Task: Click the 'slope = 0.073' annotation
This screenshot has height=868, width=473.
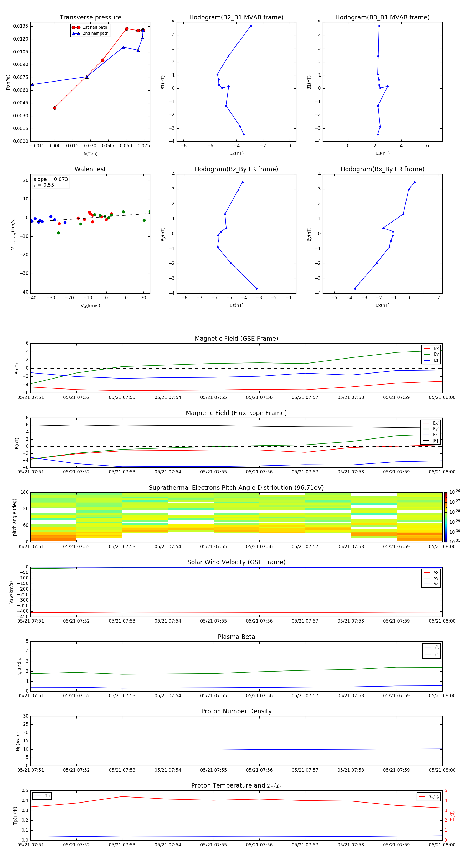Action: [51, 179]
